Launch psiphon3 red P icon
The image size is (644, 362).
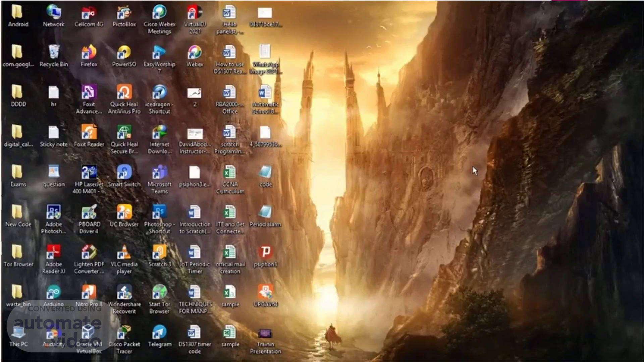point(265,255)
